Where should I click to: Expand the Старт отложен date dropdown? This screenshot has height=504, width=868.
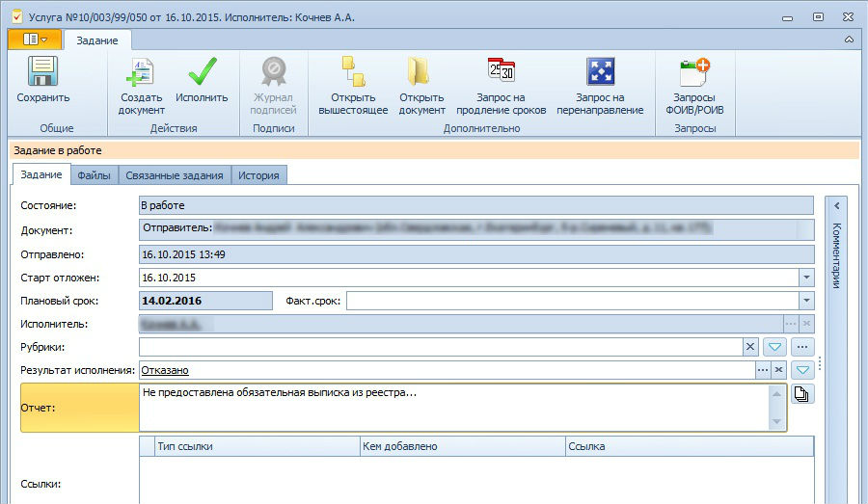click(806, 278)
